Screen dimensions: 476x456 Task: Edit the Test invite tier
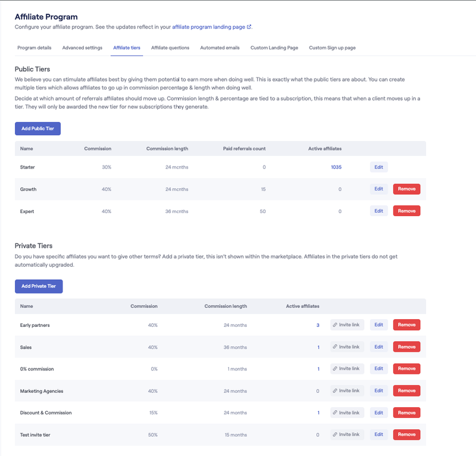click(378, 435)
